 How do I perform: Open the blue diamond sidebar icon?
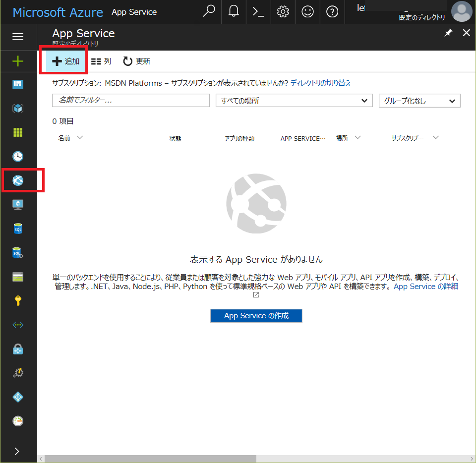[x=18, y=397]
